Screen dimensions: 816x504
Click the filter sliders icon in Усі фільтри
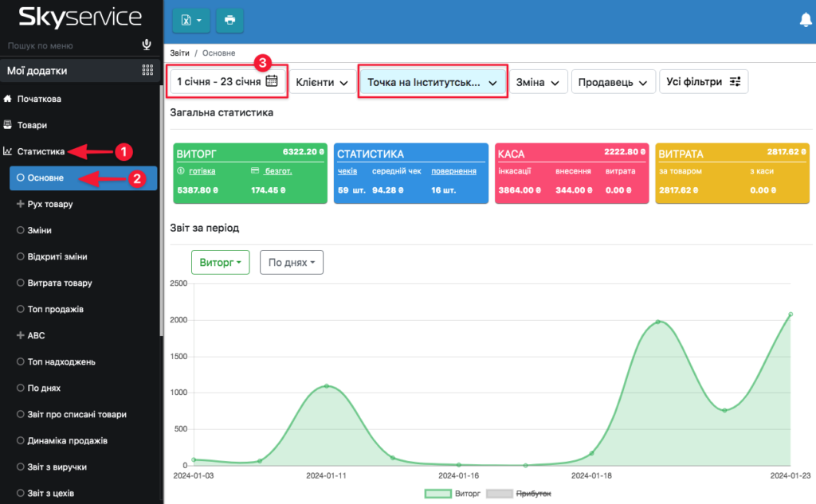point(735,81)
